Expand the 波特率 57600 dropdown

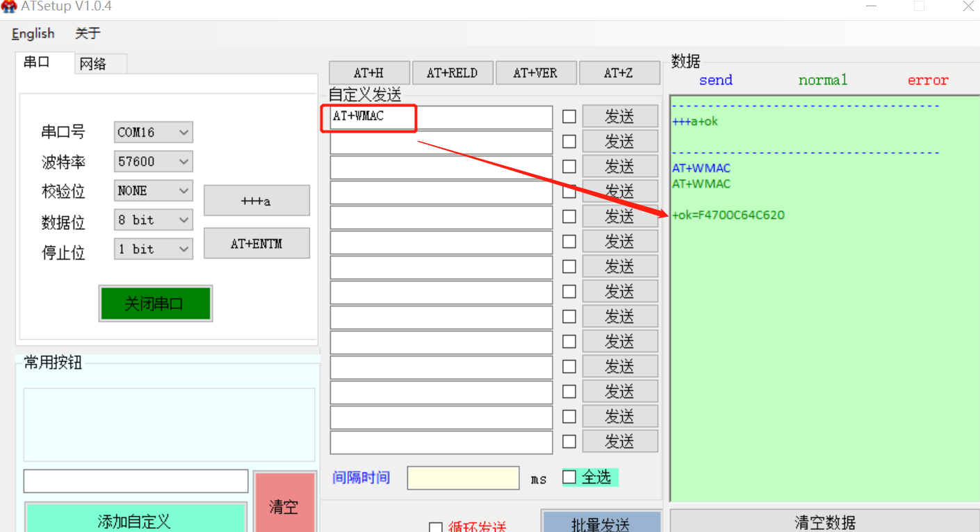[153, 161]
